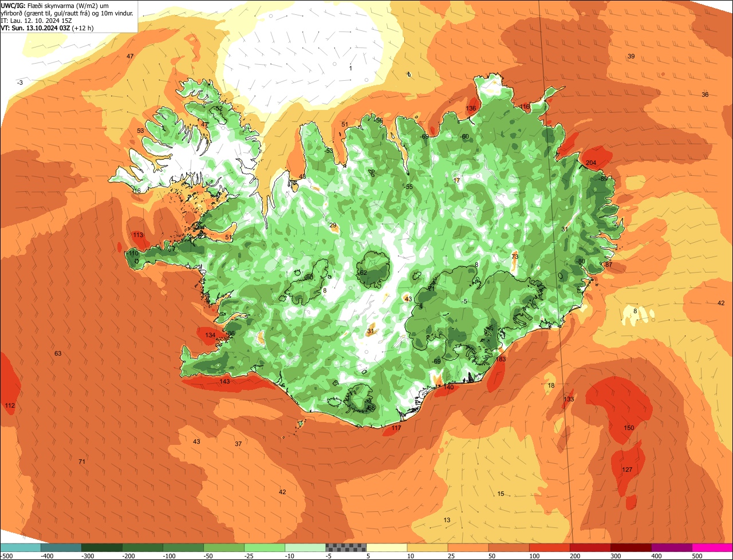Click the checkered legend swatch between -5 and 5
The image size is (733, 560).
point(346,547)
